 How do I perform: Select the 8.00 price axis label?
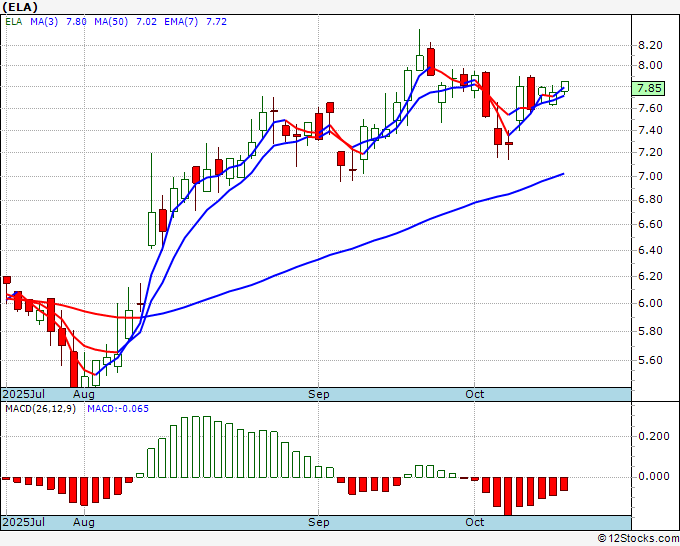[x=650, y=65]
